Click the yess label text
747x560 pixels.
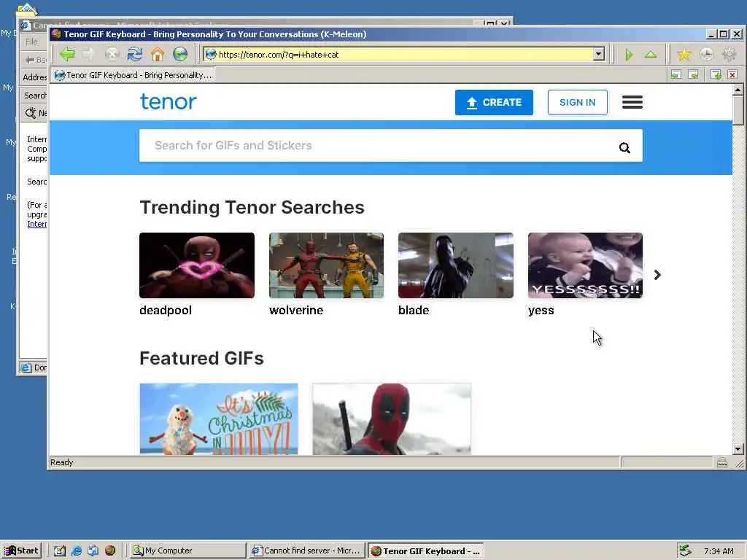click(541, 311)
